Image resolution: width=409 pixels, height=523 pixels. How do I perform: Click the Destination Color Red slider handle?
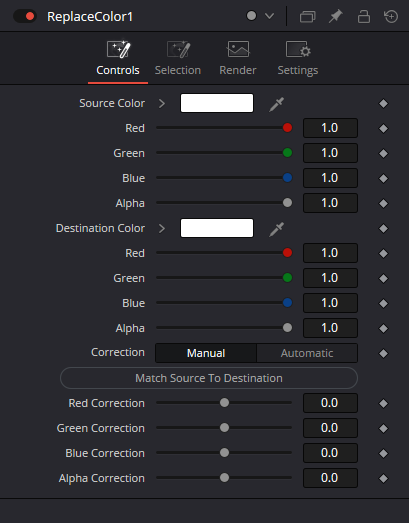click(x=287, y=253)
